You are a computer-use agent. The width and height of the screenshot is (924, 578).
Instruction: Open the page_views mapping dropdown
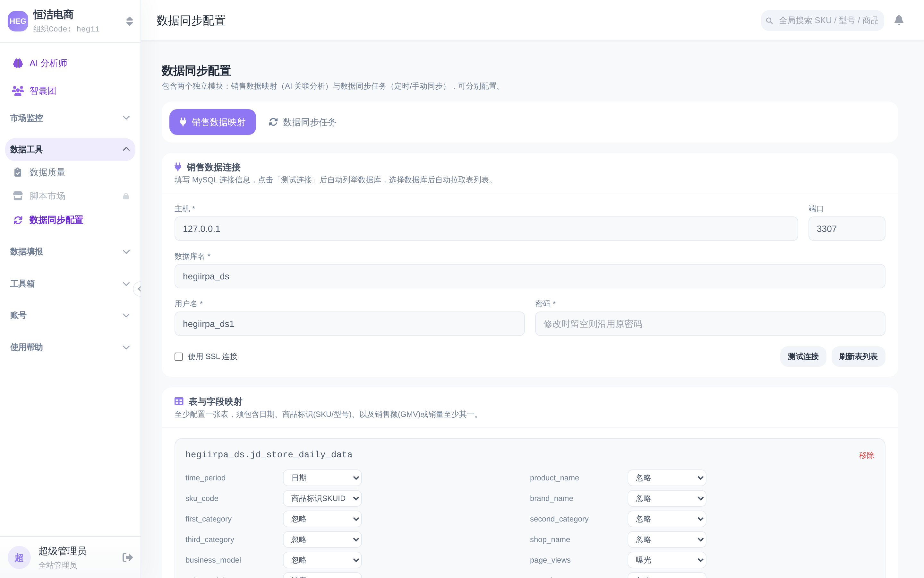pyautogui.click(x=667, y=560)
